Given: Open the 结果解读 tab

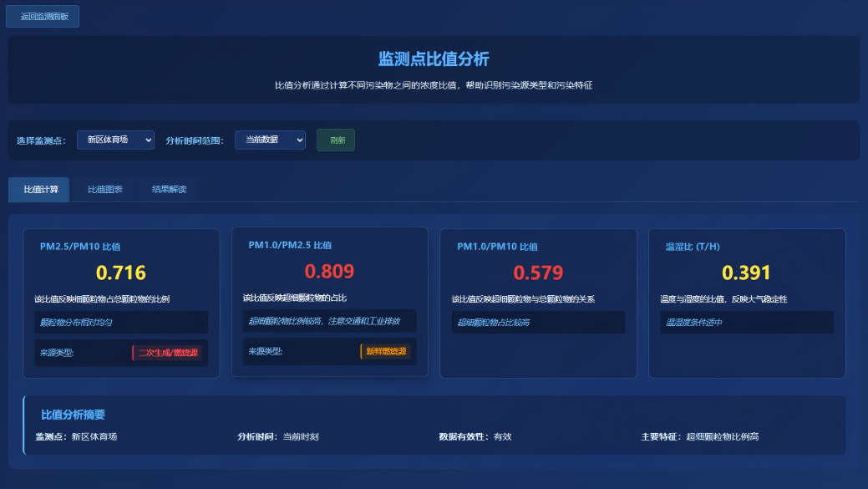Looking at the screenshot, I should click(169, 190).
